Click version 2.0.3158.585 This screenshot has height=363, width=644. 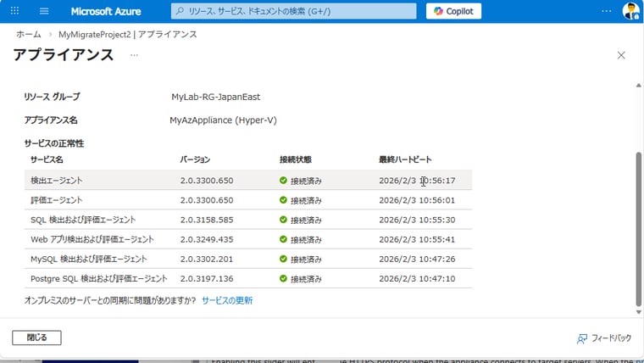point(207,220)
